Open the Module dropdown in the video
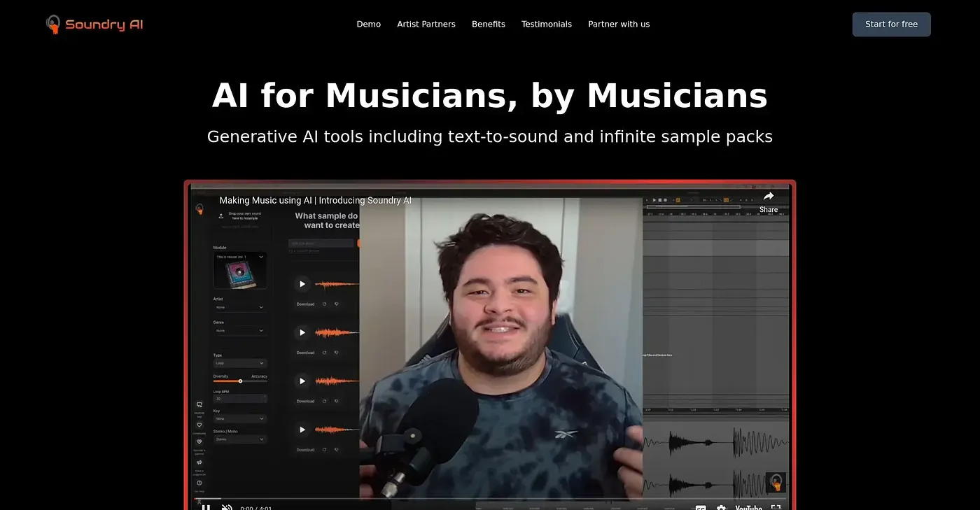 tap(240, 257)
